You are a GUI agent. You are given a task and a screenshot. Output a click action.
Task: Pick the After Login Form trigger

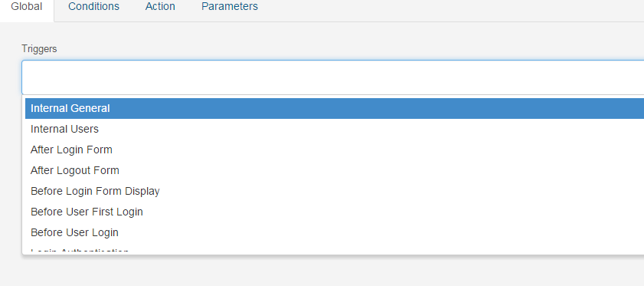point(335,150)
